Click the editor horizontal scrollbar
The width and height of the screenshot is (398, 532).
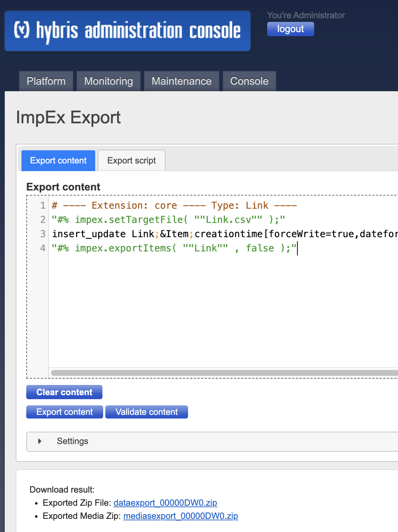[225, 373]
